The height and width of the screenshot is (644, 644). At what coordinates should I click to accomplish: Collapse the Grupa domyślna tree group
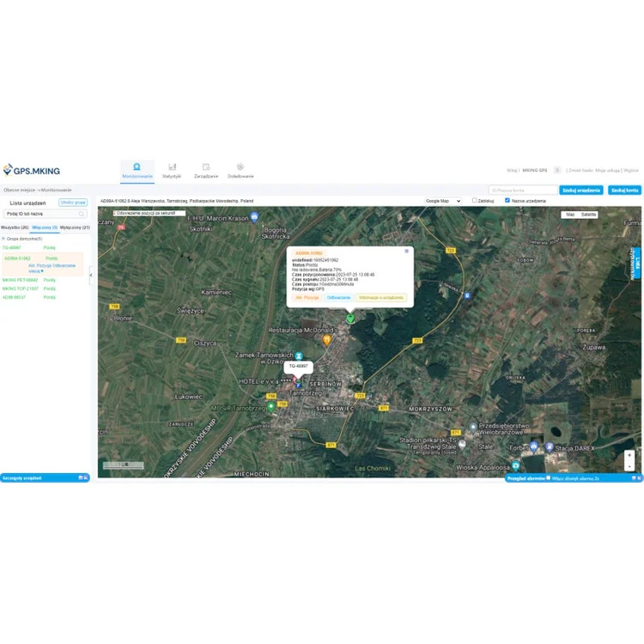pyautogui.click(x=3, y=239)
